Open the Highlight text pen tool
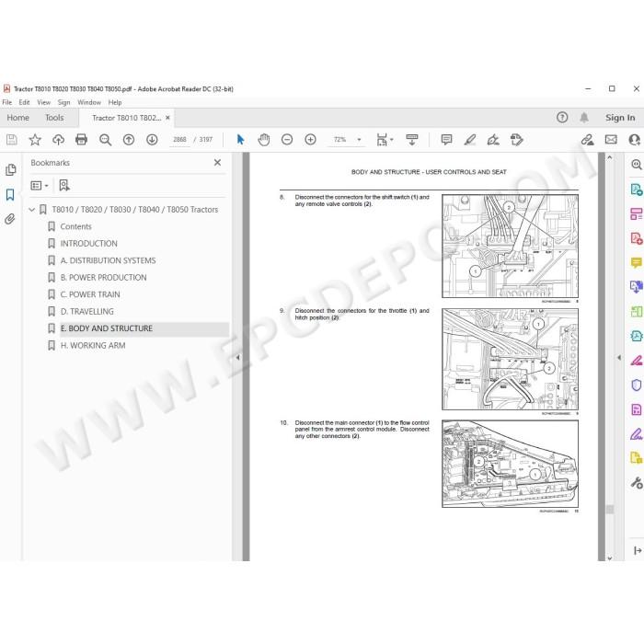 tap(470, 140)
